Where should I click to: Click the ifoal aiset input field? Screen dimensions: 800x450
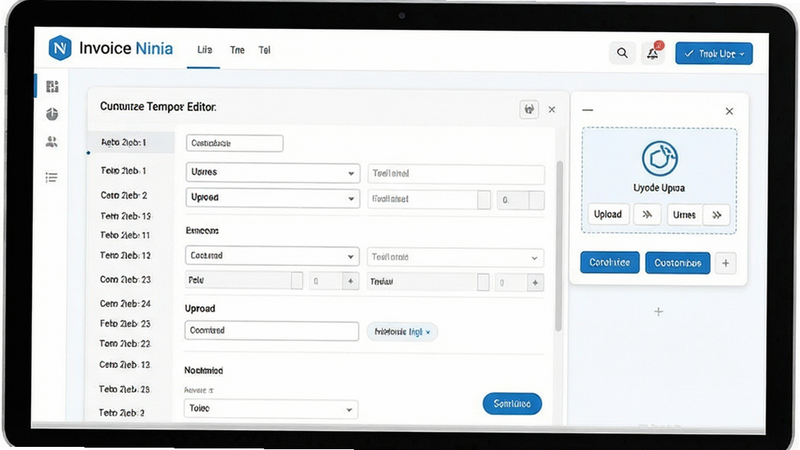coord(429,199)
